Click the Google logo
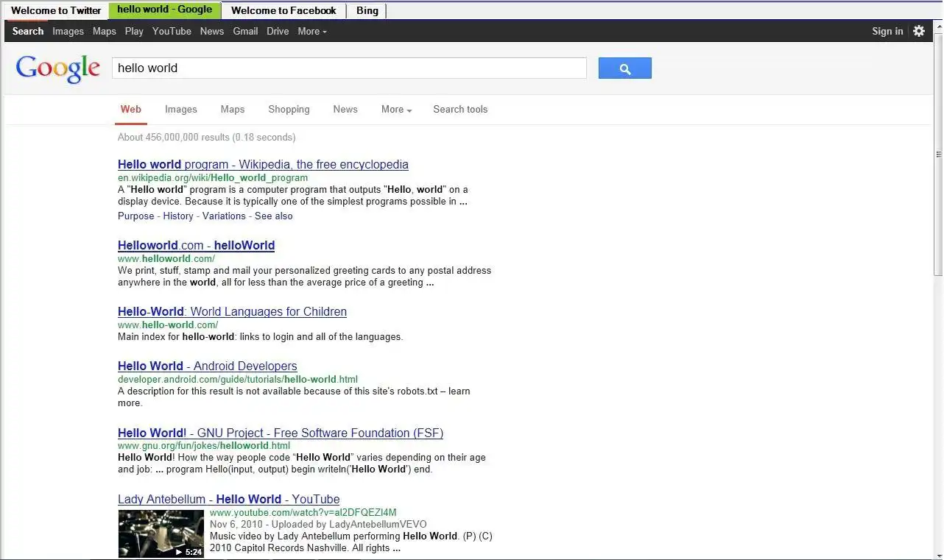This screenshot has width=944, height=560. click(58, 68)
